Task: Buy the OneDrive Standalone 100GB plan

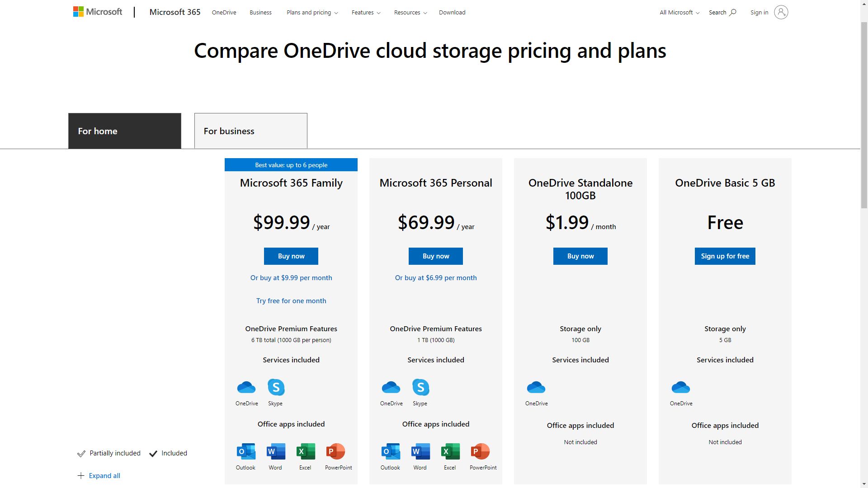Action: click(580, 256)
